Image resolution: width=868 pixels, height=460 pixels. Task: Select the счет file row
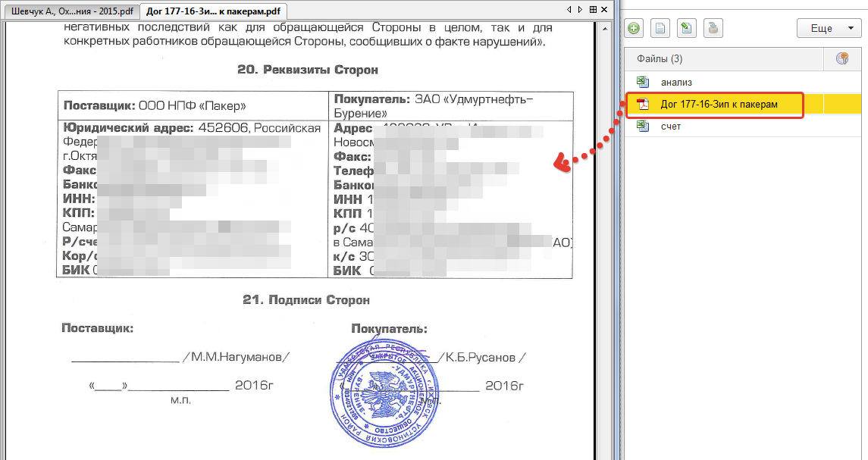point(743,127)
